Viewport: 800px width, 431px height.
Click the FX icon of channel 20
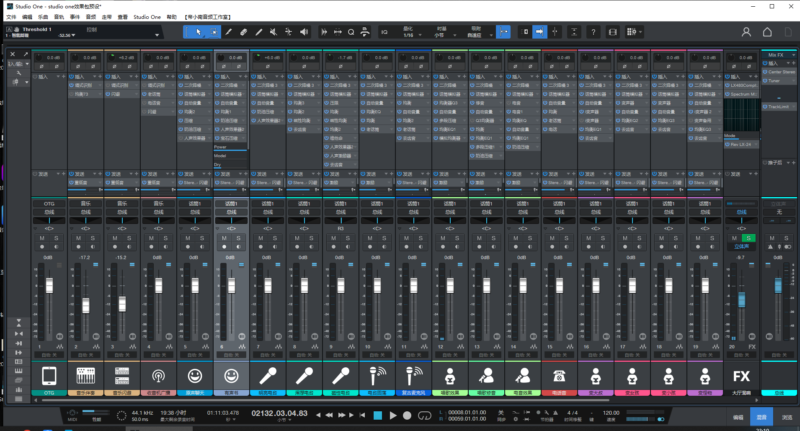741,376
